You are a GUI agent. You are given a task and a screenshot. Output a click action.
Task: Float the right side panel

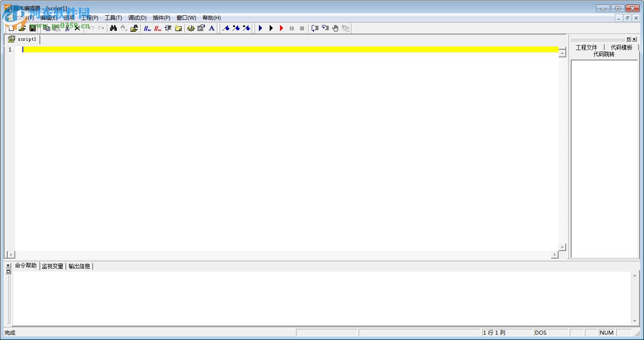coord(628,39)
